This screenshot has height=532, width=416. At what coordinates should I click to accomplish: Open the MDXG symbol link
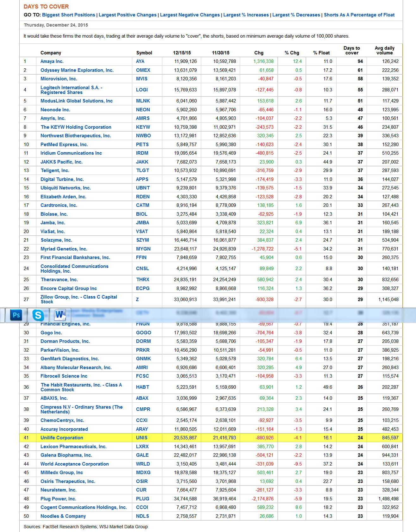(143, 473)
